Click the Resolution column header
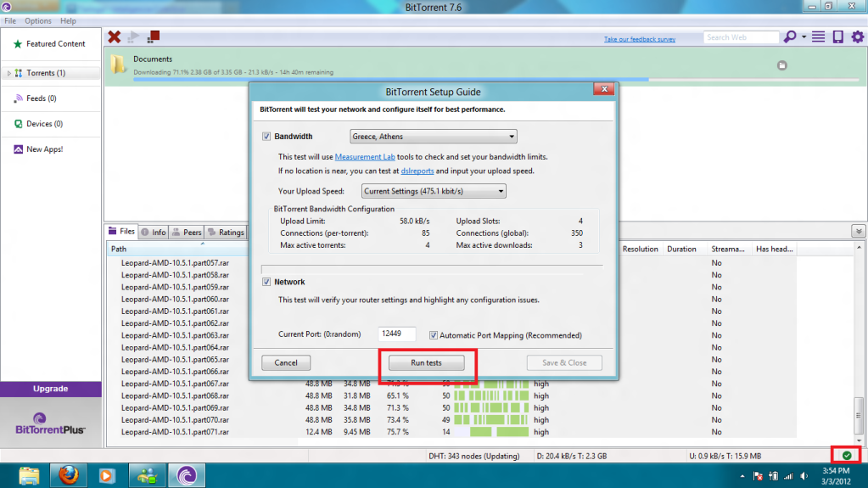The image size is (868, 488). coord(640,250)
